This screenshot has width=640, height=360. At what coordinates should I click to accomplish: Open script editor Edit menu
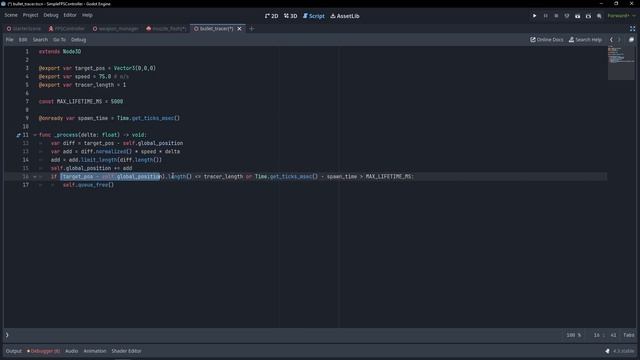[23, 40]
